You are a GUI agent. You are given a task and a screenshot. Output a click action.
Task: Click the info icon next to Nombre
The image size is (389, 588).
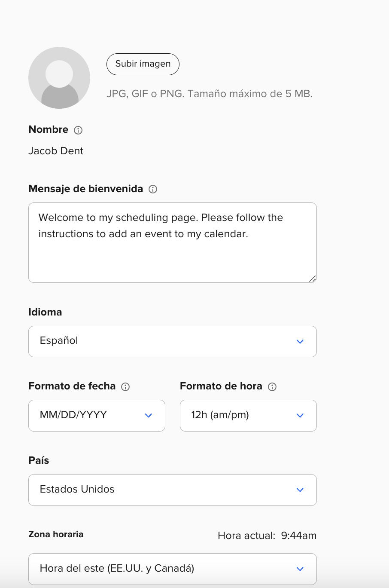click(x=78, y=130)
